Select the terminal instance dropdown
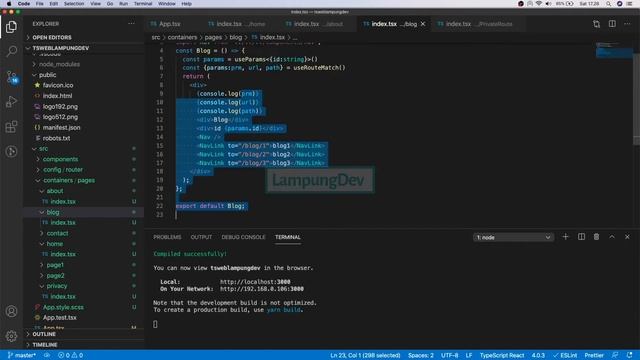 [513, 237]
